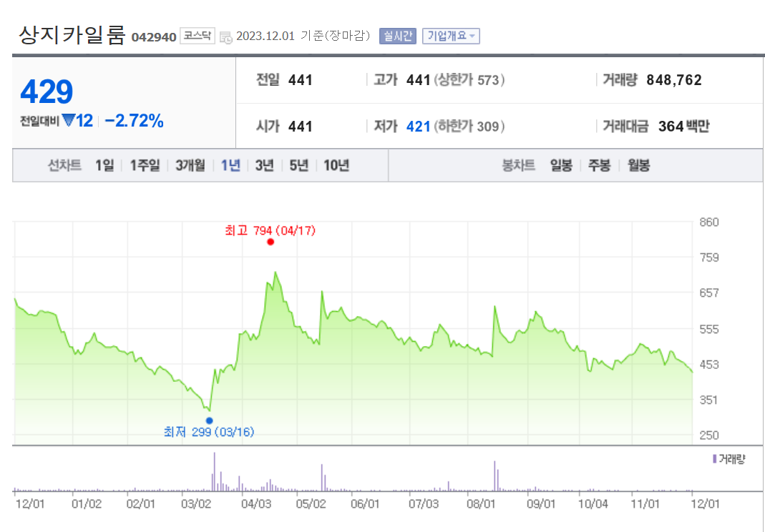Click the 거래대금 value 364 백만
Viewport: 765px width, 532px height.
pyautogui.click(x=683, y=127)
